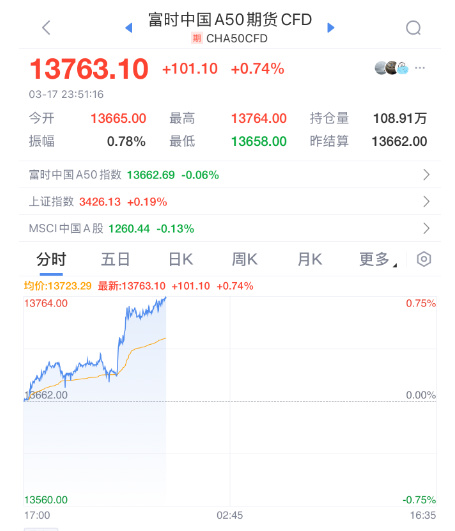
Task: Click the latest point on intraday chart line
Action: 166,298
